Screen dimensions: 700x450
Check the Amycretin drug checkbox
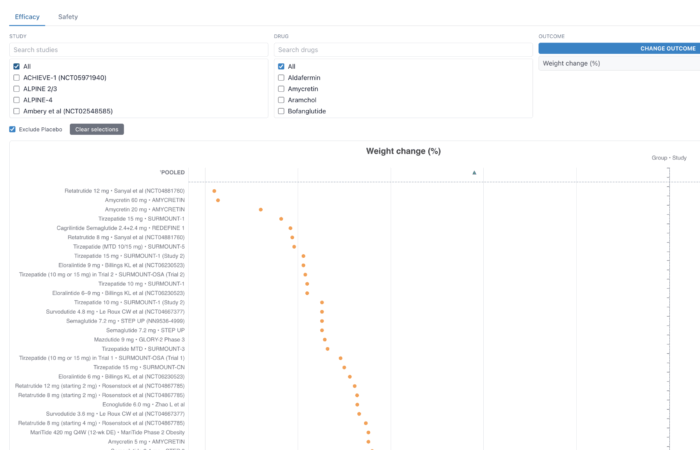282,88
